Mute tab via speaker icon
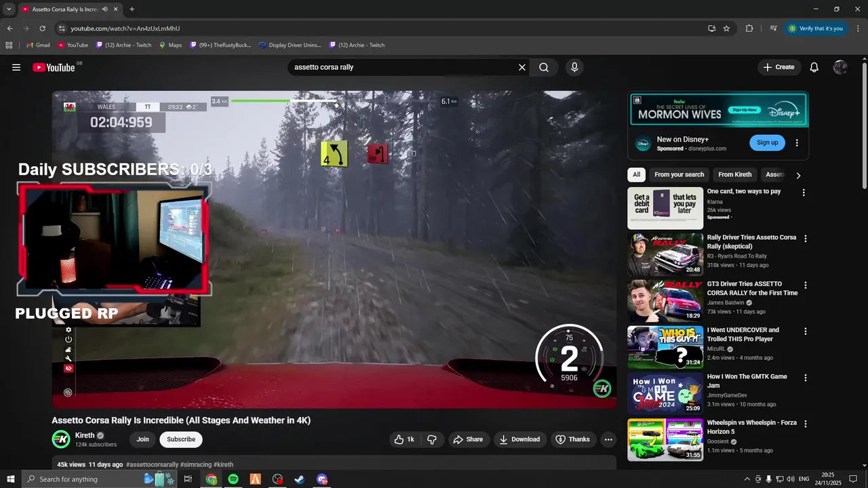Screen dimensions: 868x488 coord(104,9)
